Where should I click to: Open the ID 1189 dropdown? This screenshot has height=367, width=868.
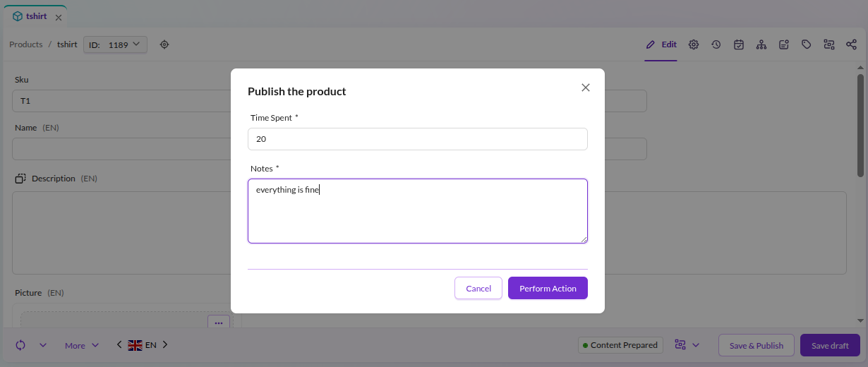[x=115, y=44]
